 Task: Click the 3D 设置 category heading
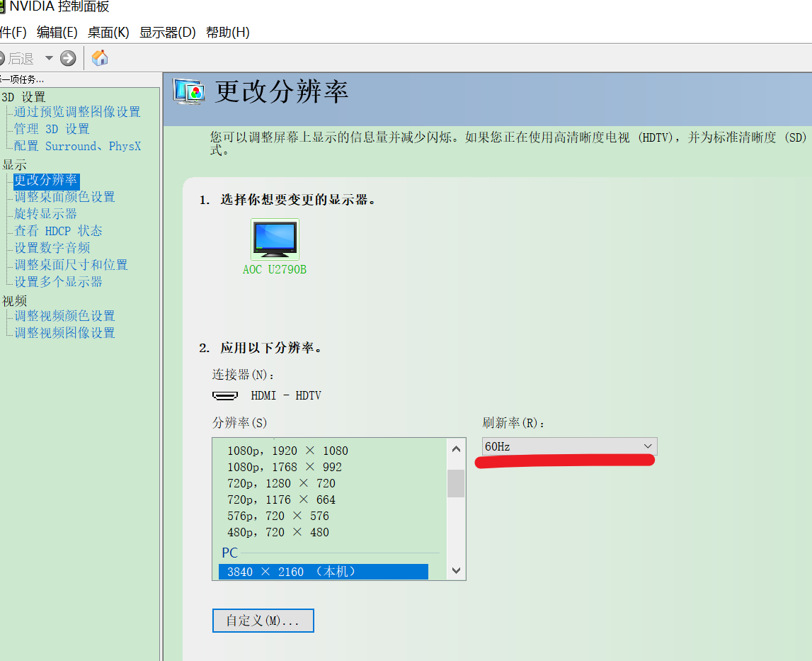click(x=23, y=97)
